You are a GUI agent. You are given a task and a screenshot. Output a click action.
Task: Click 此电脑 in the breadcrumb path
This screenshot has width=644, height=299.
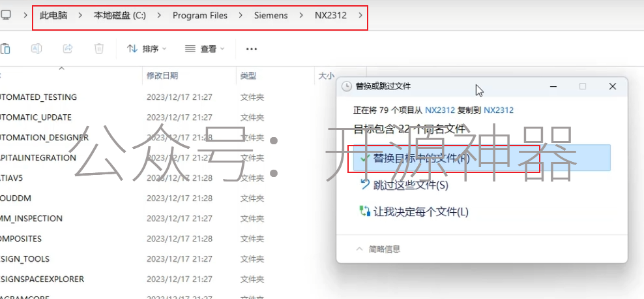pyautogui.click(x=53, y=16)
